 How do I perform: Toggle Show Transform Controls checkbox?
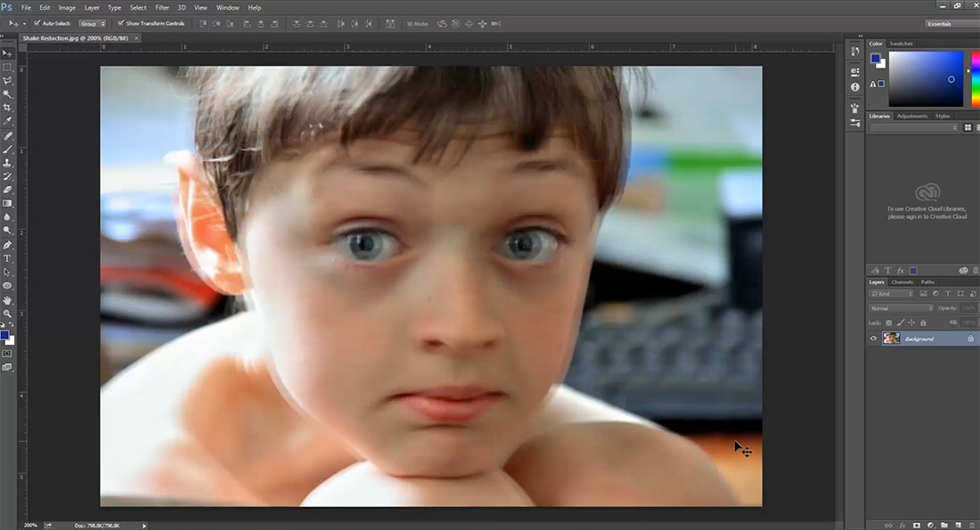tap(120, 24)
